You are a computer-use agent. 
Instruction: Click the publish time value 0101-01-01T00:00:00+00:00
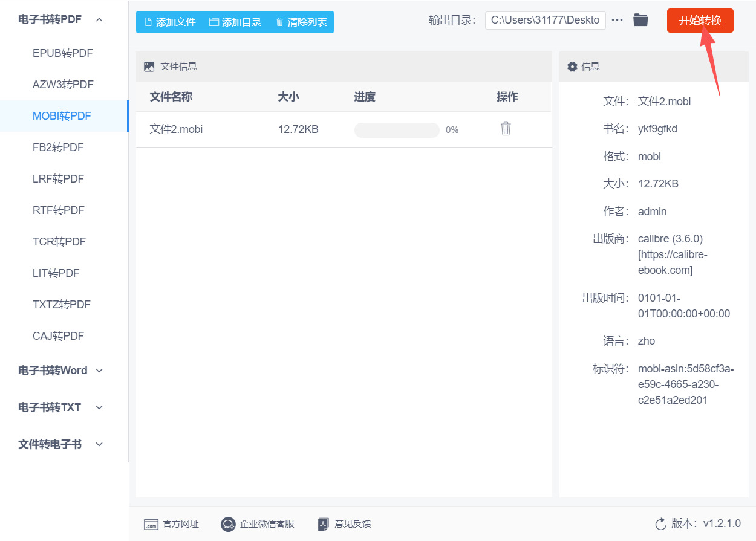pos(684,306)
